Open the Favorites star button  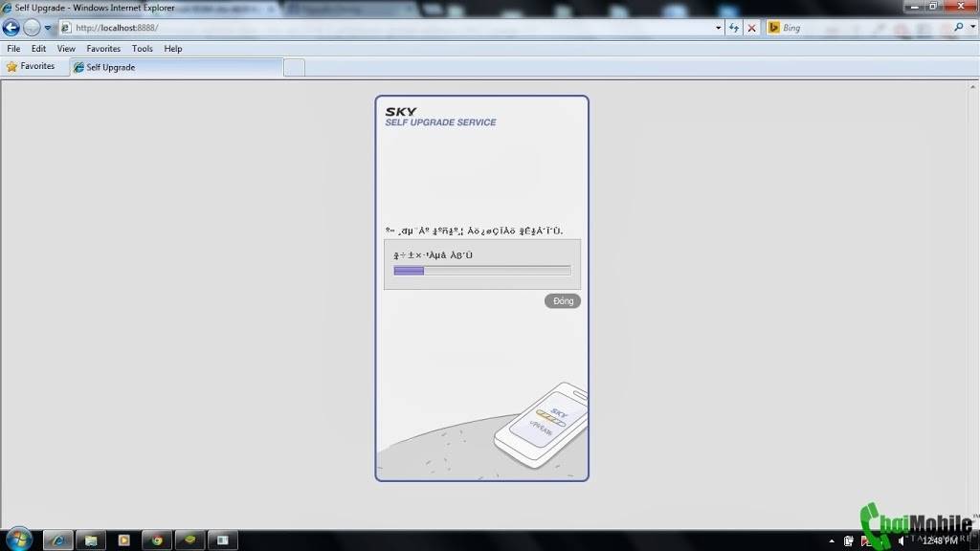(31, 66)
